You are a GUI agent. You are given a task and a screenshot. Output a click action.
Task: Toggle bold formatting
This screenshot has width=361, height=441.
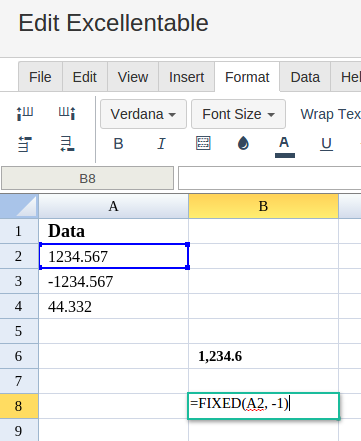pyautogui.click(x=118, y=144)
